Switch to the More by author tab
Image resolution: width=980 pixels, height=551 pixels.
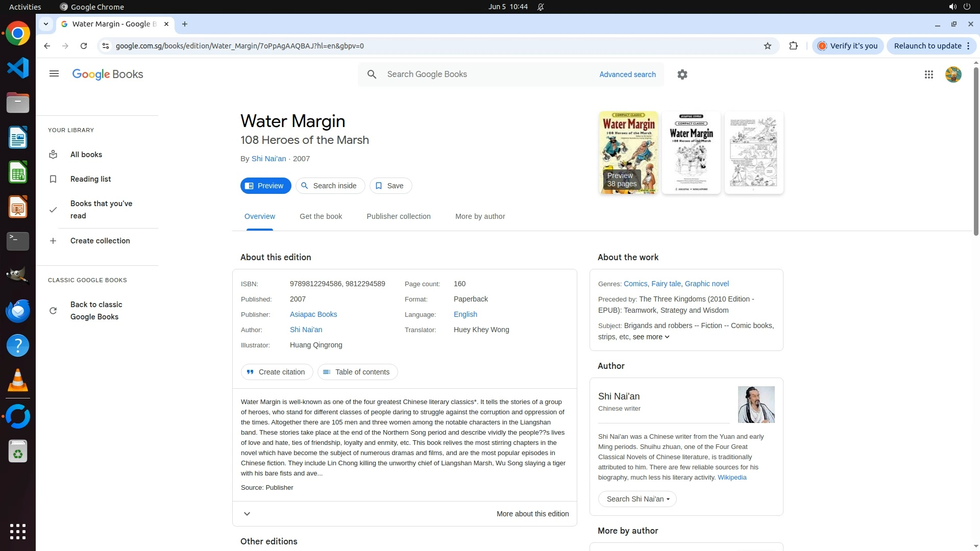[x=480, y=216]
